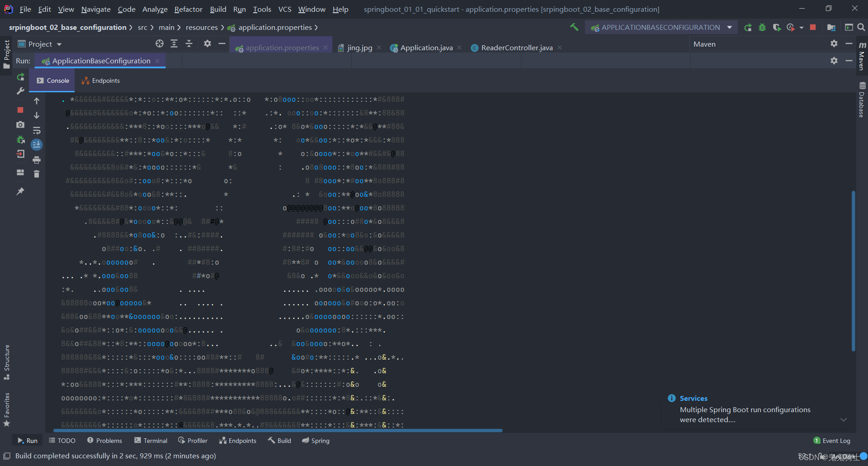The width and height of the screenshot is (868, 466).
Task: Open the Event Log button
Action: coord(832,441)
